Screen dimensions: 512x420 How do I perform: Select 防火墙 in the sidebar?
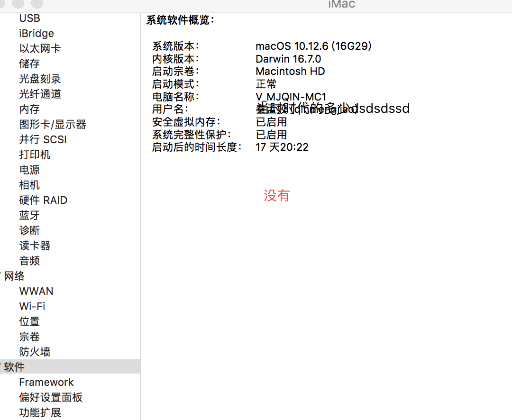[x=35, y=352]
